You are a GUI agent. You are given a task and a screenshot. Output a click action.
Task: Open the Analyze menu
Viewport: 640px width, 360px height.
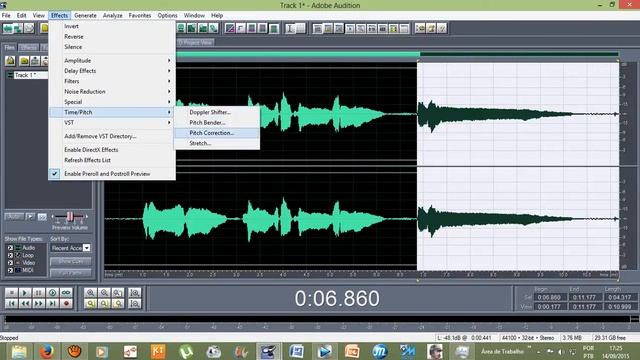(113, 16)
